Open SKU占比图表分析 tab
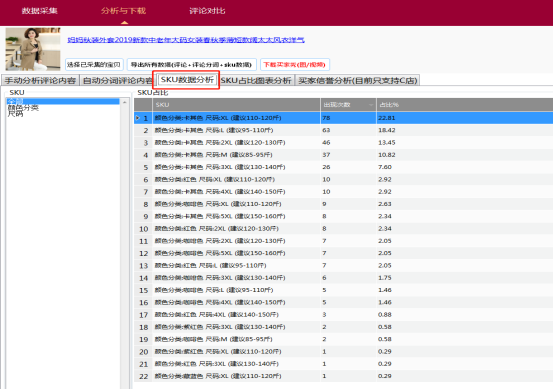The image size is (554, 390). pos(256,81)
